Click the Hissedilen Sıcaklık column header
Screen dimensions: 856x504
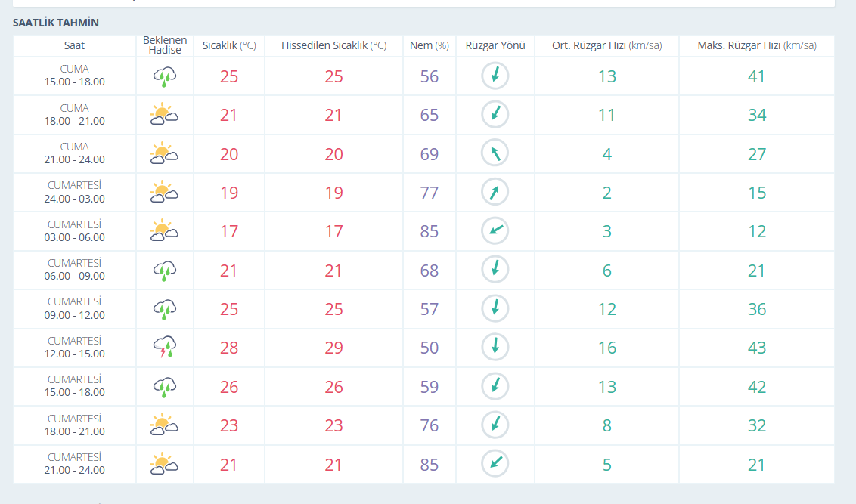coord(333,46)
